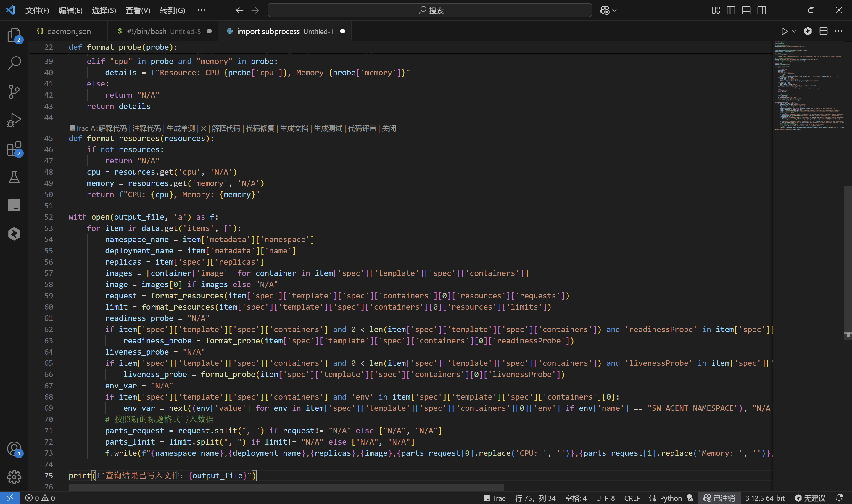Click 生成单测 in the Trae AI code lens
The width and height of the screenshot is (852, 504).
pos(180,128)
